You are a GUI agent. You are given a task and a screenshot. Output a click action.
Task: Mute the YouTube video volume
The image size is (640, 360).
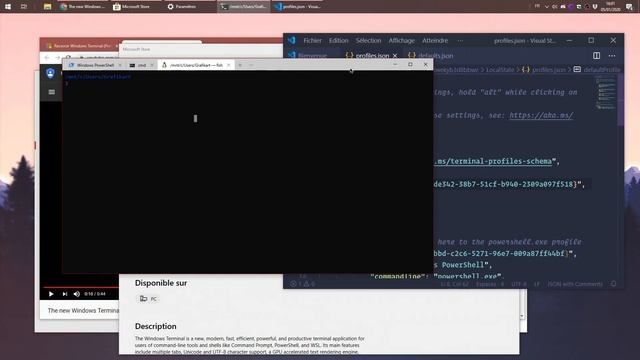(77, 294)
